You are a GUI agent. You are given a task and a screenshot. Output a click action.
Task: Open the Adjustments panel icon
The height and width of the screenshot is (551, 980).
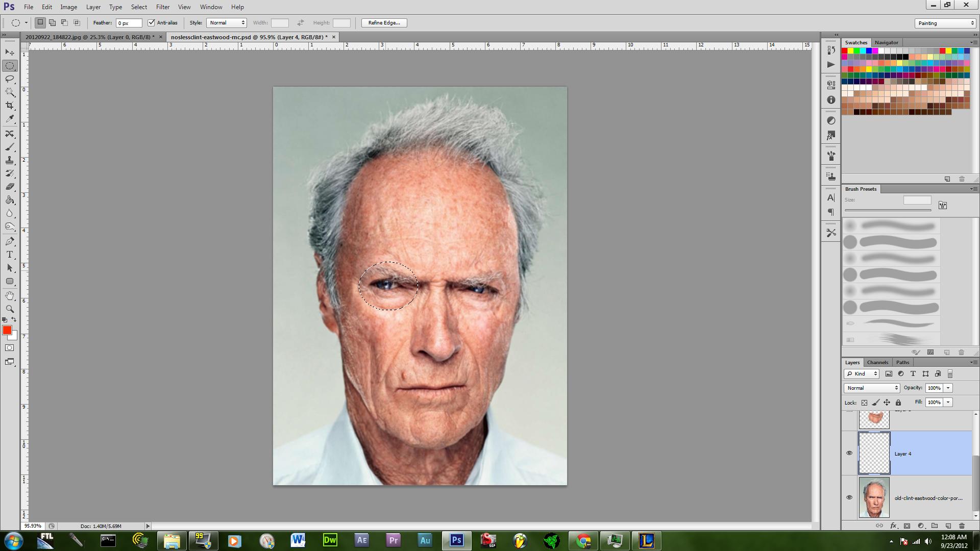[831, 121]
